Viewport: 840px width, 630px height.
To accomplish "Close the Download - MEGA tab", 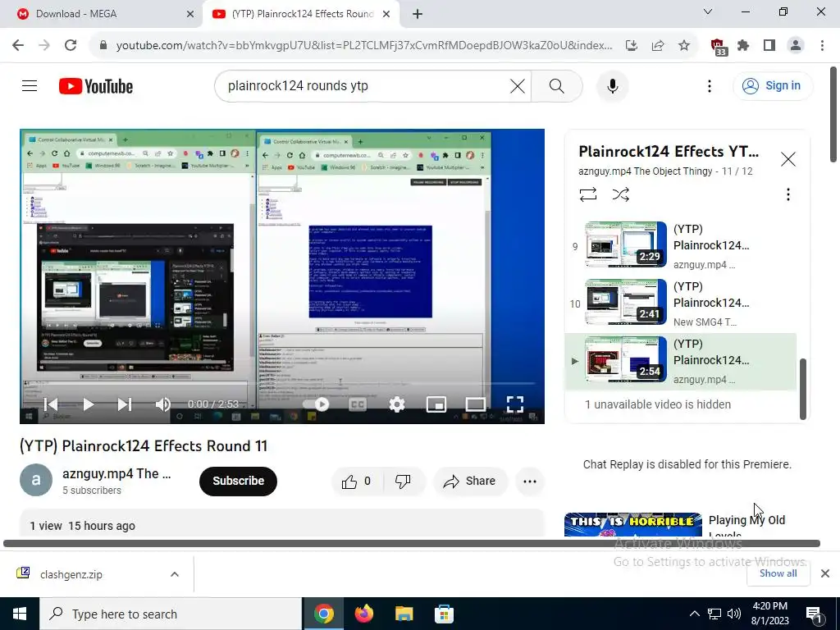I will click(x=189, y=14).
